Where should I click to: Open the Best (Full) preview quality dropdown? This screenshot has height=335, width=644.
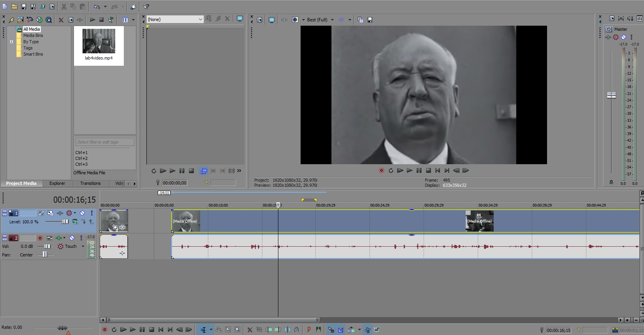(x=332, y=20)
